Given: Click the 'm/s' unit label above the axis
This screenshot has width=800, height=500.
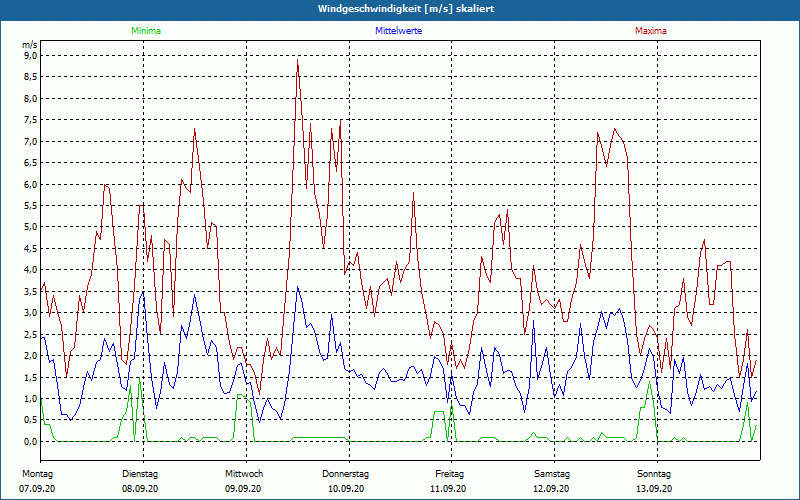Looking at the screenshot, I should pyautogui.click(x=30, y=45).
